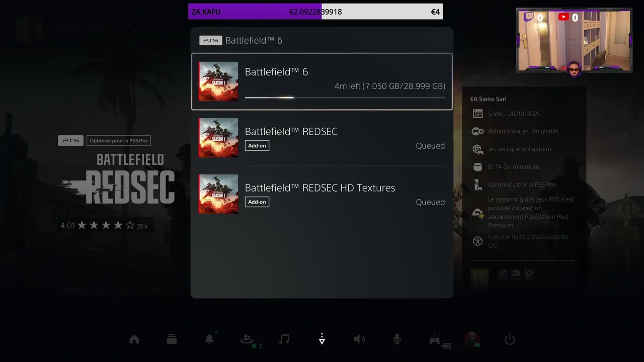
Task: Click the Twitch viewer count icon
Action: click(x=529, y=17)
